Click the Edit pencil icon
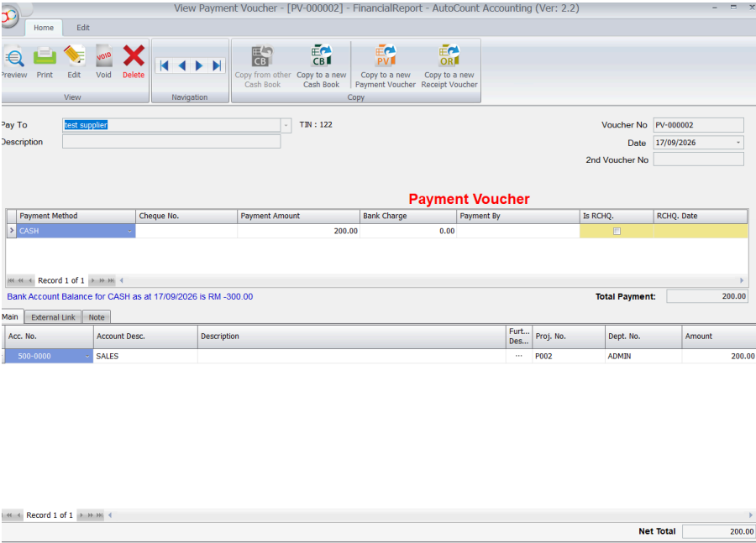 pos(74,62)
